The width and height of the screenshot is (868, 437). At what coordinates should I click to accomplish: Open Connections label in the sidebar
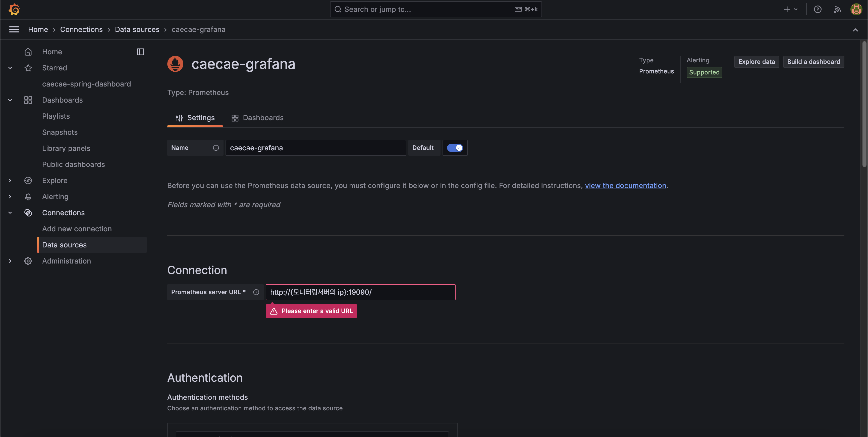coord(63,213)
